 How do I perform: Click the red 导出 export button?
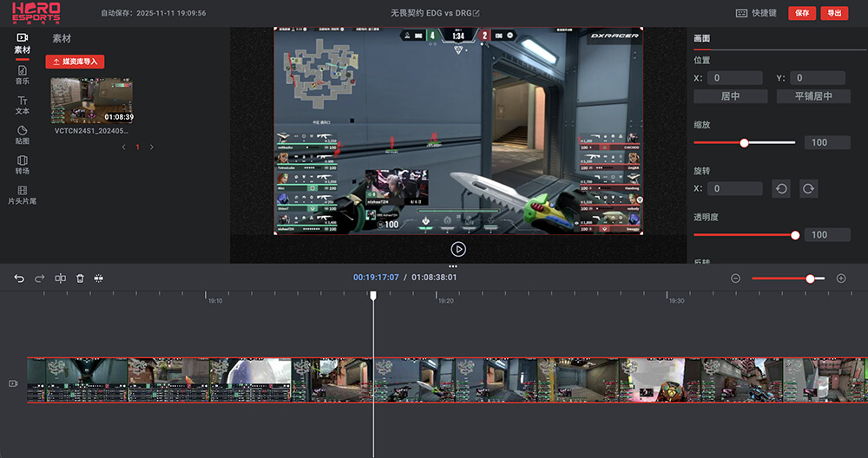[x=833, y=13]
